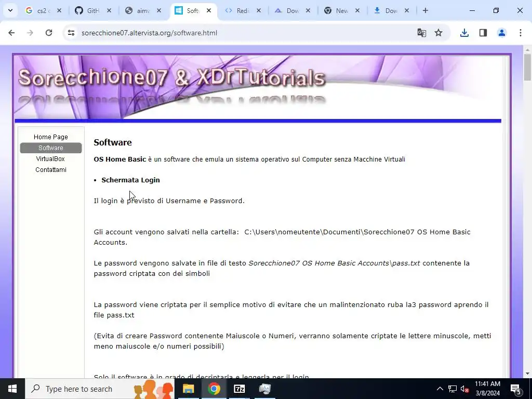The width and height of the screenshot is (532, 399).
Task: Click the Software page heading
Action: coord(113,142)
